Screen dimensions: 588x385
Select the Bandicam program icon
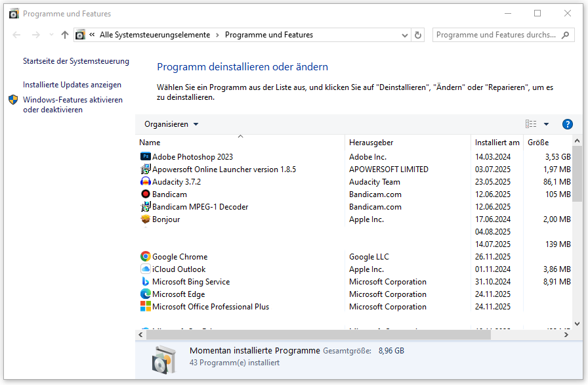click(145, 194)
